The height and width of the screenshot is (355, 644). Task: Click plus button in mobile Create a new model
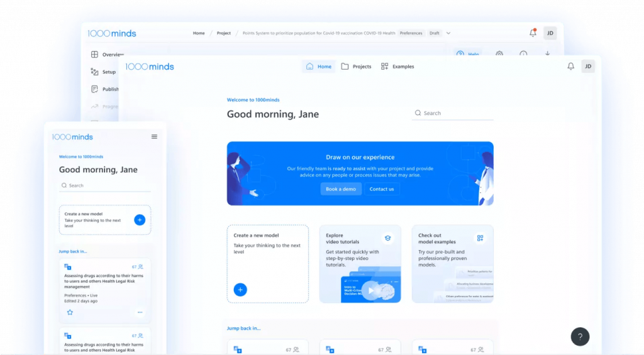[140, 220]
